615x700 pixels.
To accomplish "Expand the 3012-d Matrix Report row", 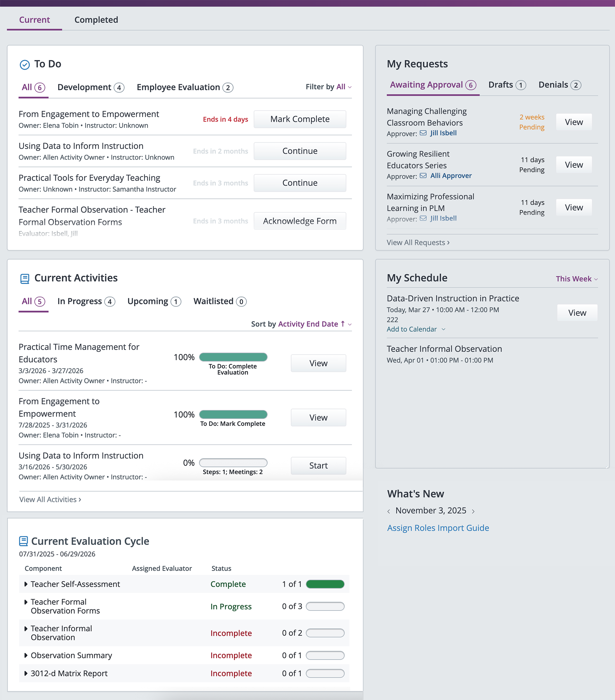I will (26, 673).
